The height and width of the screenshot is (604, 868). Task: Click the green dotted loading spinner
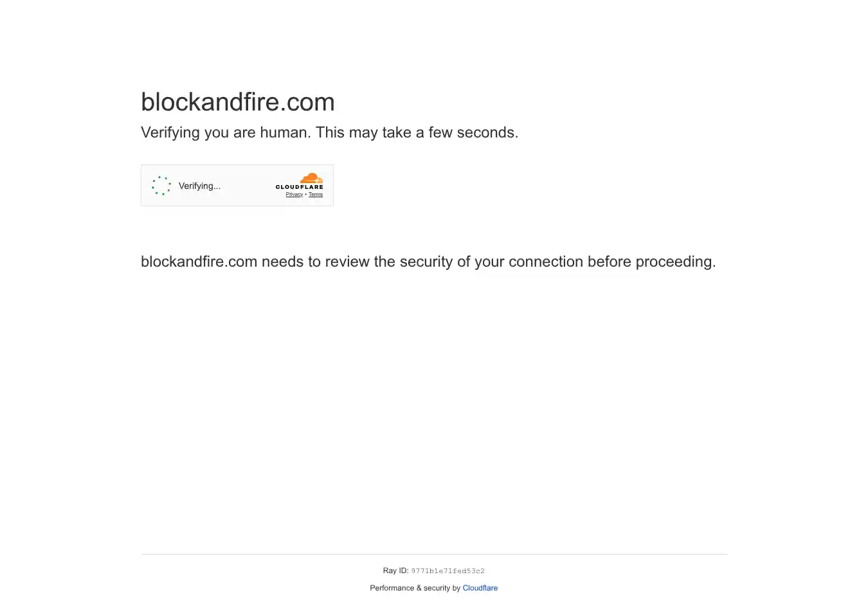coord(161,186)
